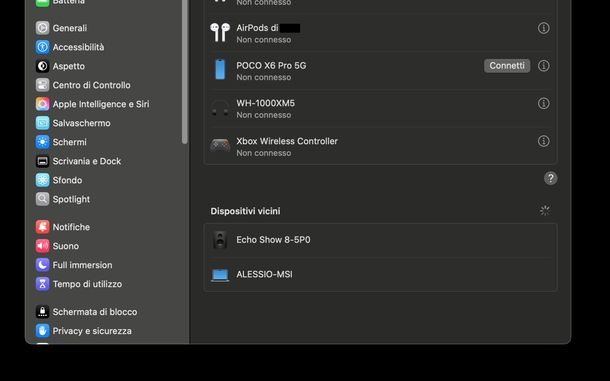Click the Xbox controller icon
The width and height of the screenshot is (610, 381).
(x=220, y=146)
